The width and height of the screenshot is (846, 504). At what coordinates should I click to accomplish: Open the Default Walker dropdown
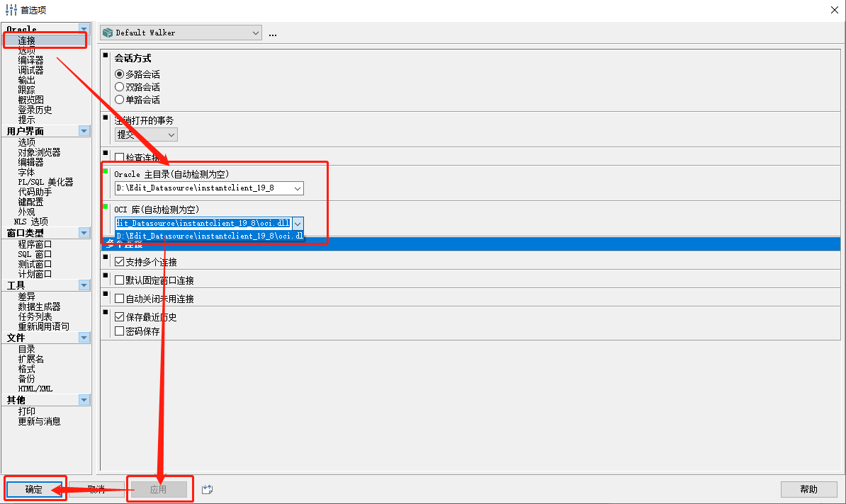[x=257, y=32]
